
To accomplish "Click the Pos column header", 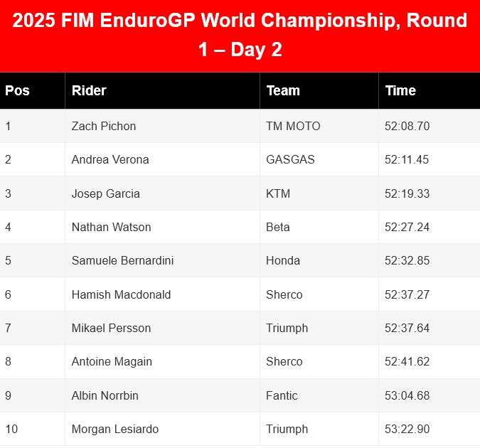I will click(x=18, y=90).
